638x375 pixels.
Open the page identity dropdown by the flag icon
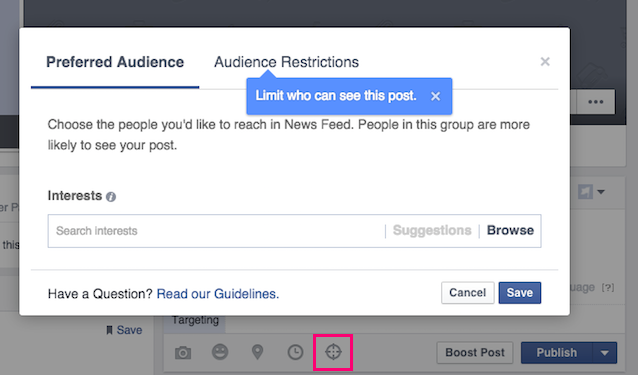(592, 192)
